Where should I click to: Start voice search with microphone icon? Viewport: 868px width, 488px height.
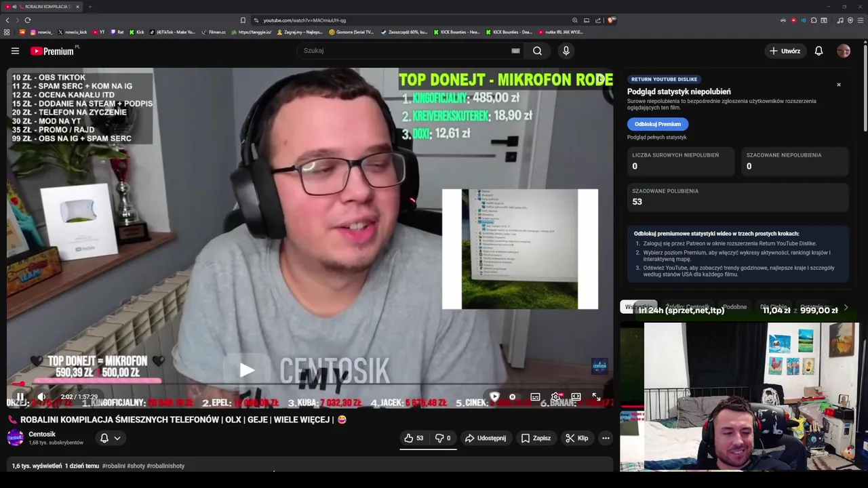pyautogui.click(x=566, y=51)
